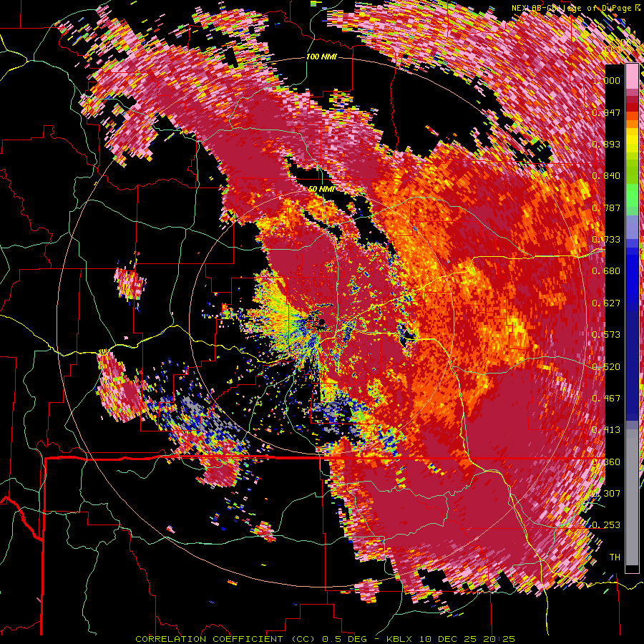Screen dimensions: 644x644
Task: Click the 100 NMI range ring label
Action: [x=321, y=57]
